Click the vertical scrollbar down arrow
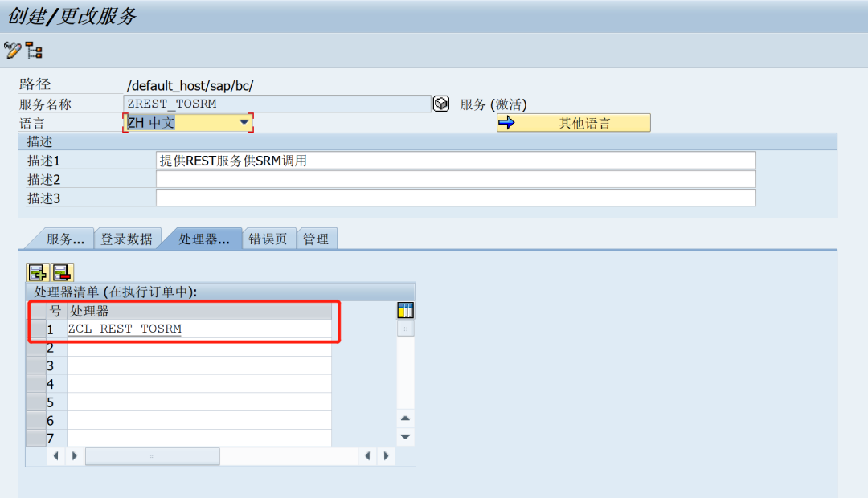The image size is (868, 498). click(405, 437)
